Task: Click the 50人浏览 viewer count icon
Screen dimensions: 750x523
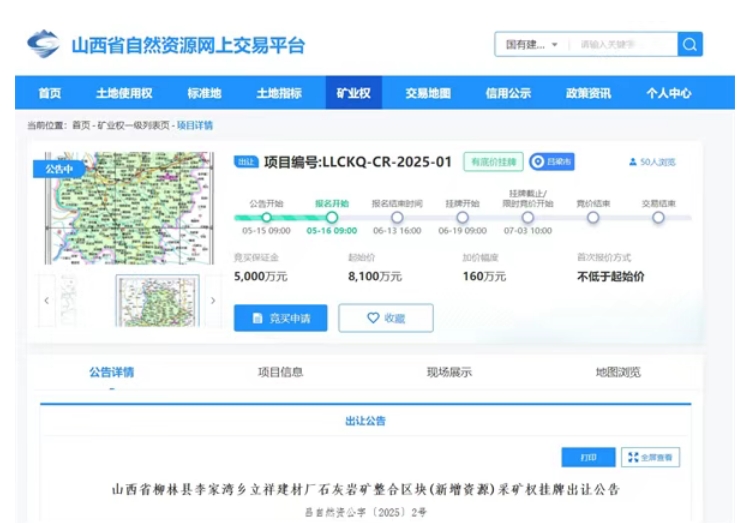Action: point(633,162)
